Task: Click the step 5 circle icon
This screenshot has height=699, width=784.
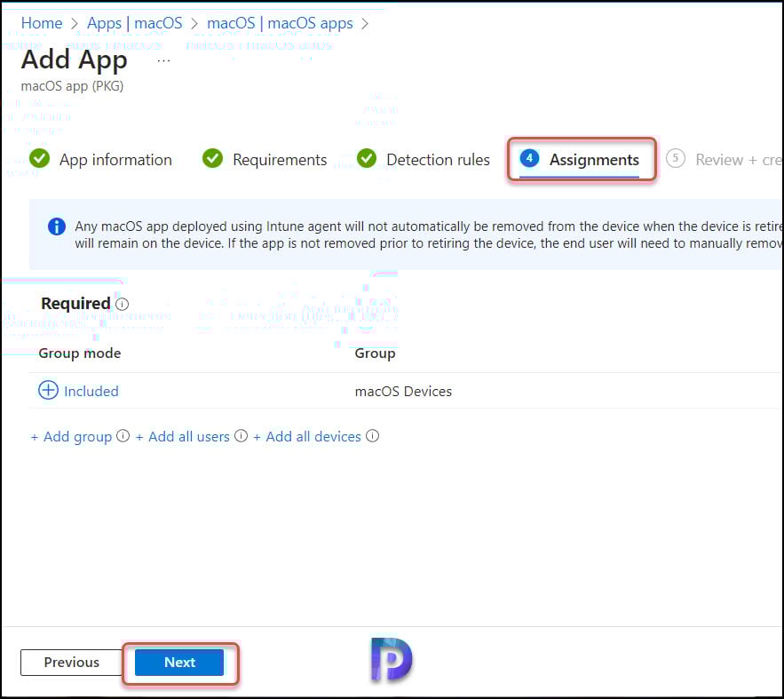Action: pos(676,158)
